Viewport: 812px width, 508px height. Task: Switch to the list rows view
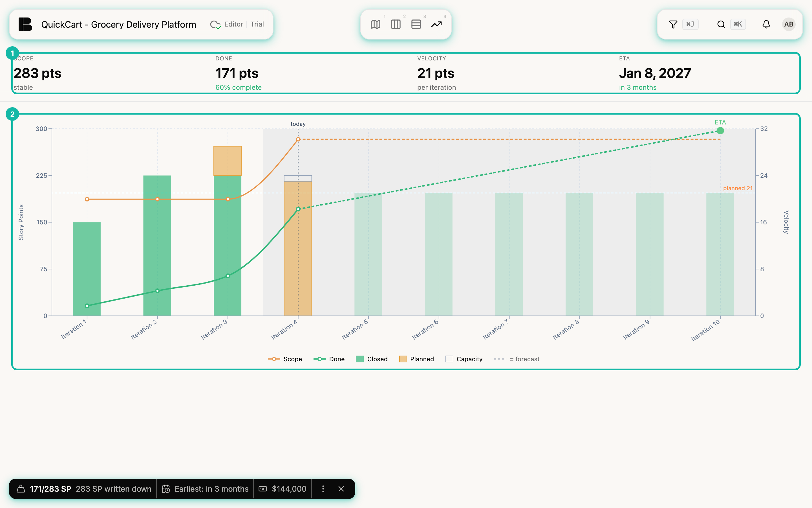click(x=416, y=24)
